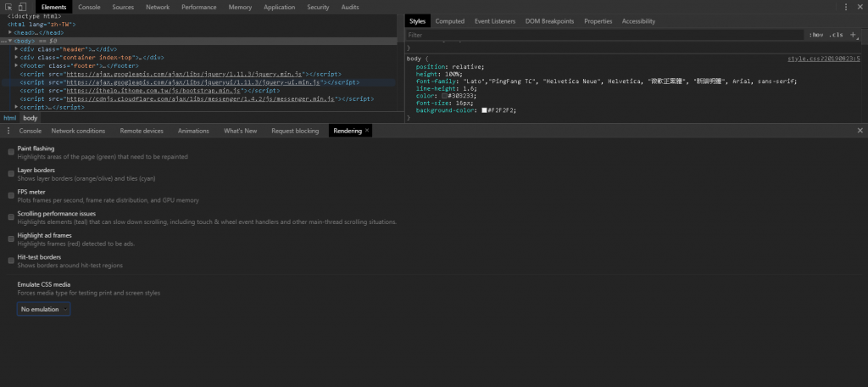Open the jquery-ui.min.js script URL link
Viewport: 868px width, 387px height.
pos(194,82)
